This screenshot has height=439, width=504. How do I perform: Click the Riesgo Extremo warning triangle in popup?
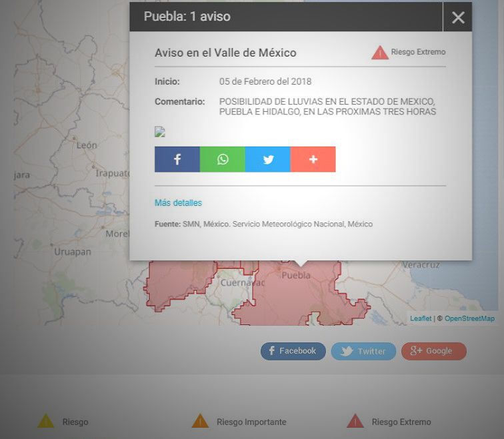pyautogui.click(x=380, y=53)
